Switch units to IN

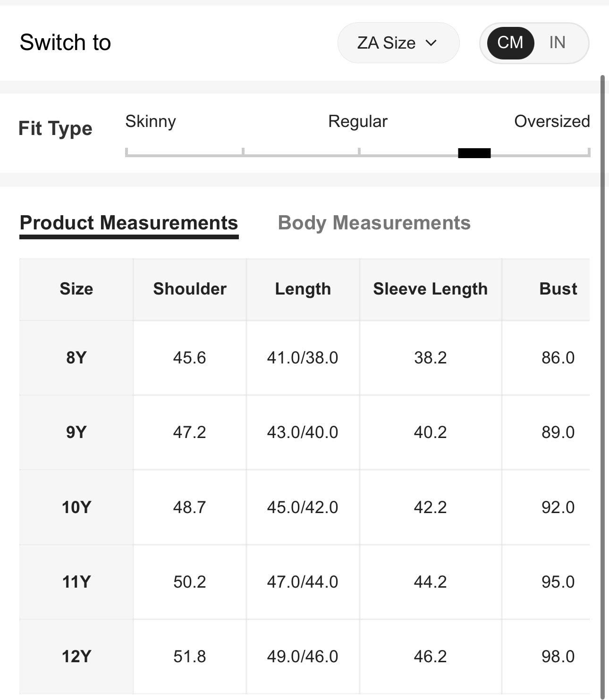pyautogui.click(x=557, y=43)
